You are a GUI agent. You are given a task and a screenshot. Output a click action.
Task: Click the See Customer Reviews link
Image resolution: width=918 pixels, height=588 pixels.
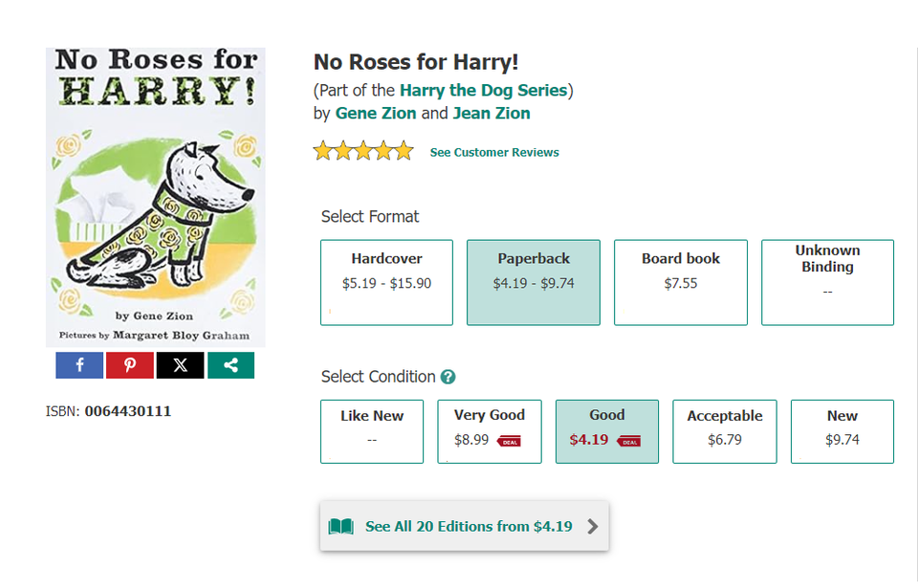pos(494,152)
